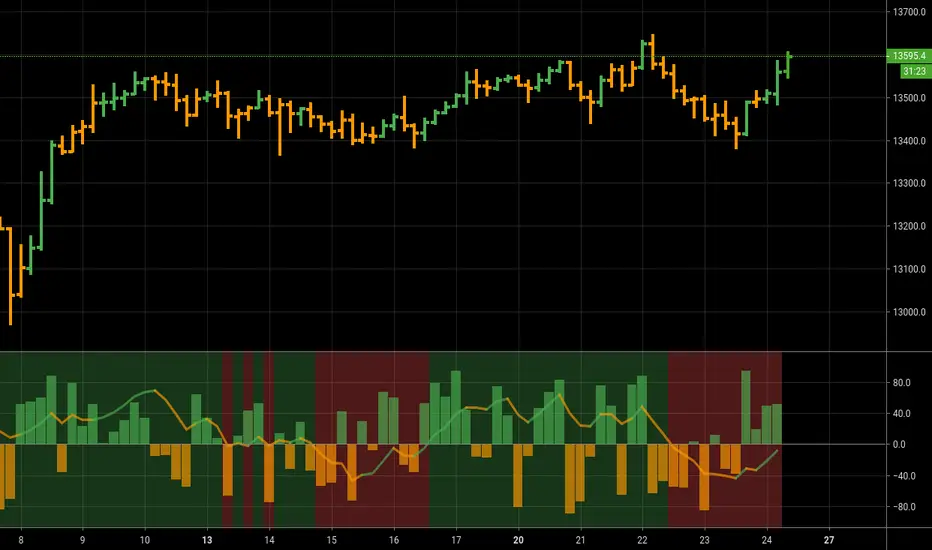Click the countdown timer label 31:23
The image size is (932, 550).
click(x=914, y=71)
